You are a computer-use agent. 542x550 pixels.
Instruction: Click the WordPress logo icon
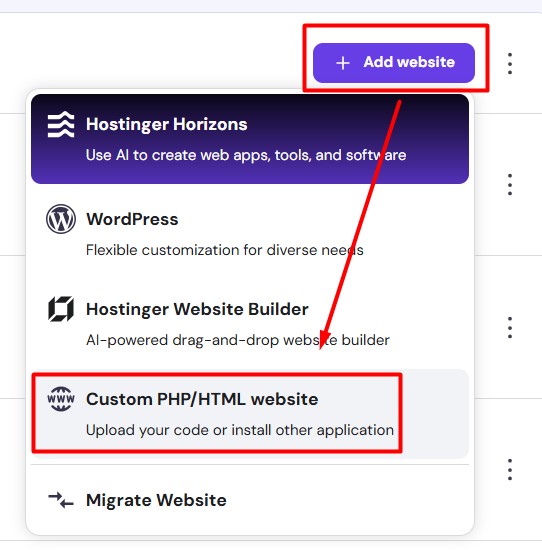pyautogui.click(x=61, y=219)
